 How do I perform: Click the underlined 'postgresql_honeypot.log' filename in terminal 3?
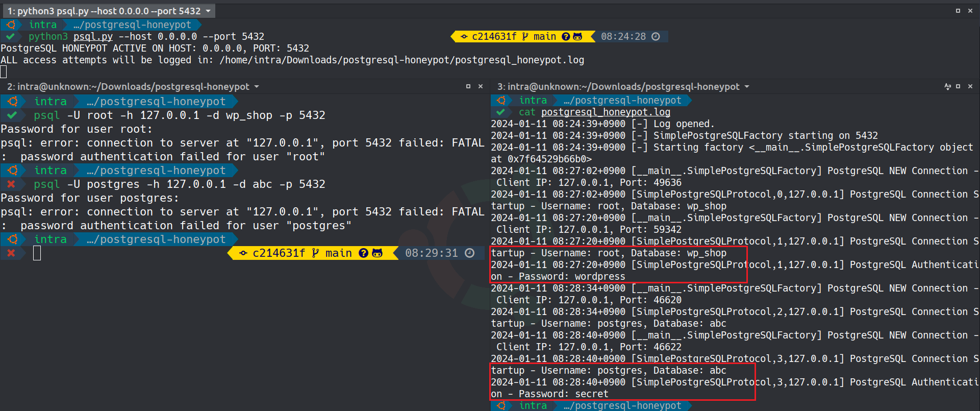click(606, 112)
